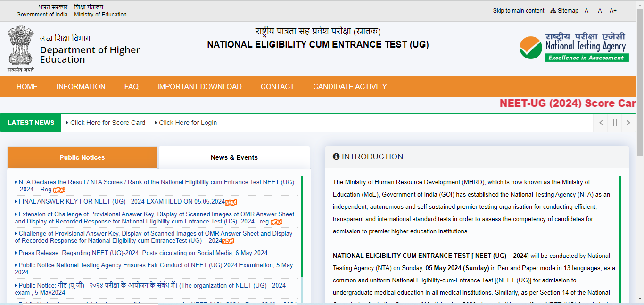The image size is (644, 305).
Task: Click the scrolling NEET-UG (2024) Score Card marquee
Action: [x=568, y=103]
